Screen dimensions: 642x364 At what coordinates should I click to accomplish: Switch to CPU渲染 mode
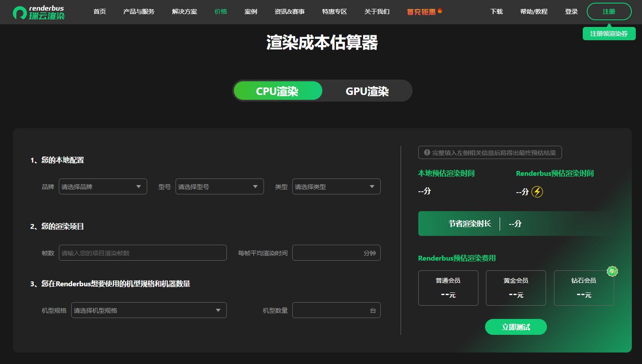278,91
